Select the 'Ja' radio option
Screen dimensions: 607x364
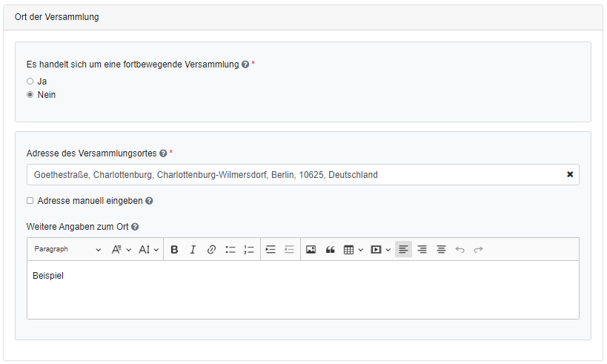30,81
